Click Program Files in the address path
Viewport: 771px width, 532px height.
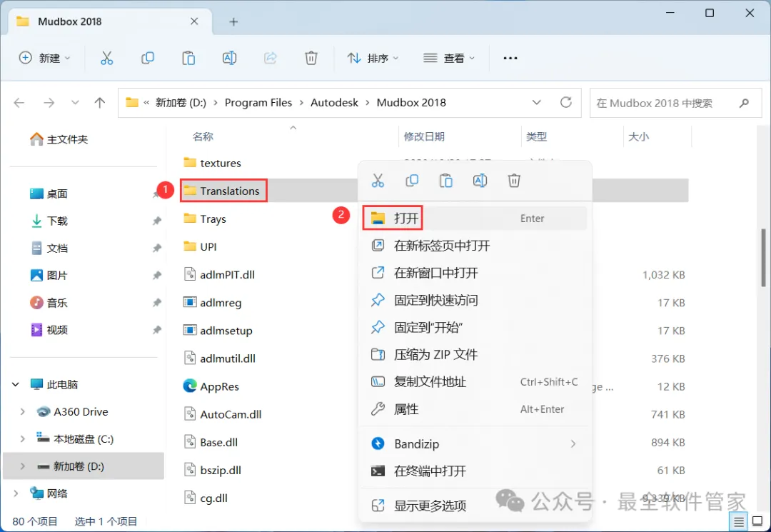point(258,103)
